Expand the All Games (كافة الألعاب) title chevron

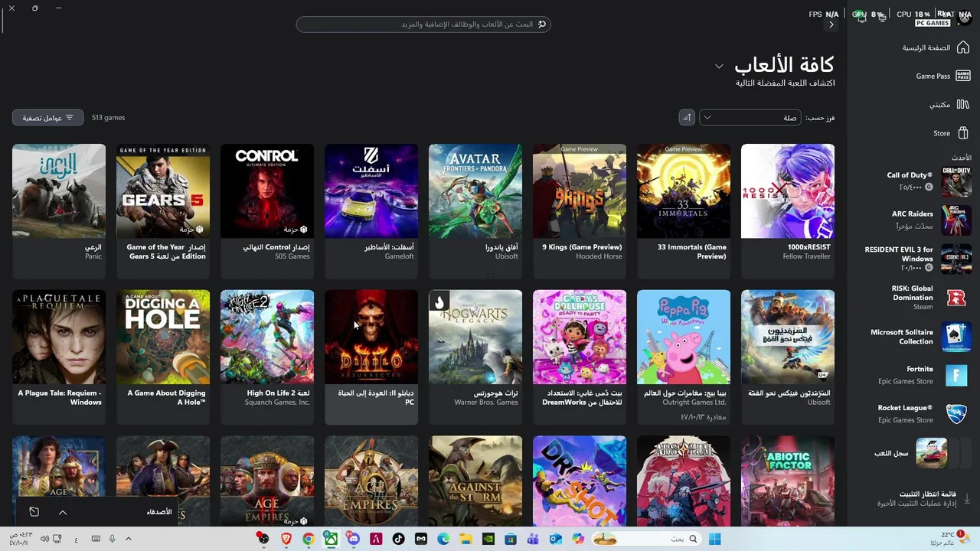pyautogui.click(x=719, y=66)
